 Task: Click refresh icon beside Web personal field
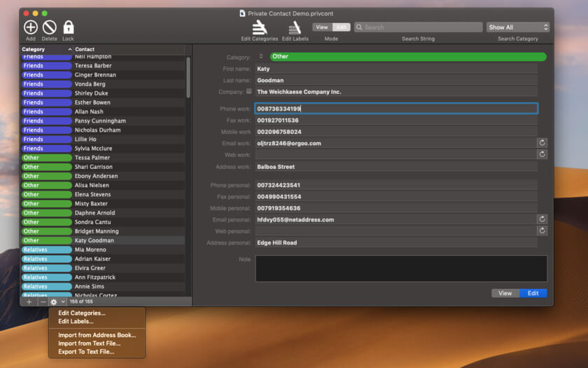click(x=542, y=231)
